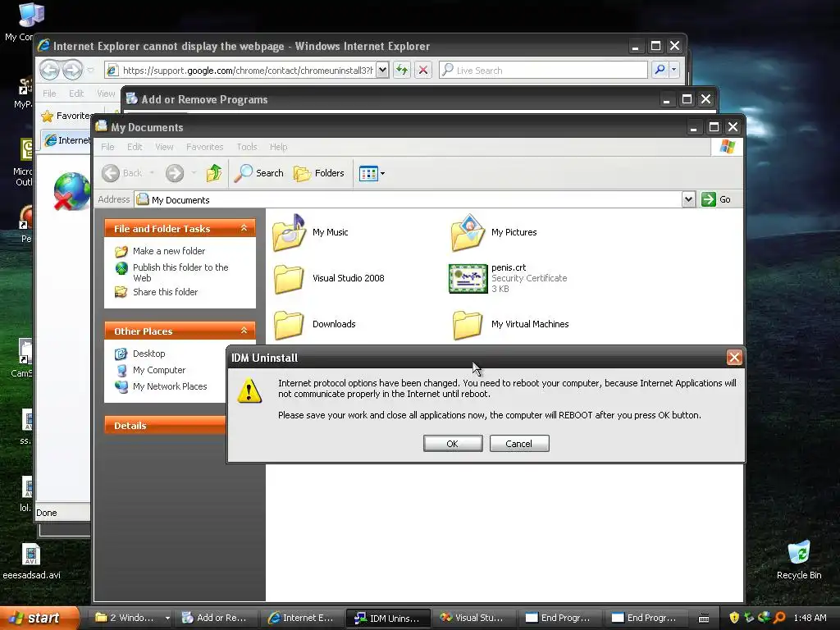
Task: Click the first End Program taskbar button
Action: pos(559,618)
